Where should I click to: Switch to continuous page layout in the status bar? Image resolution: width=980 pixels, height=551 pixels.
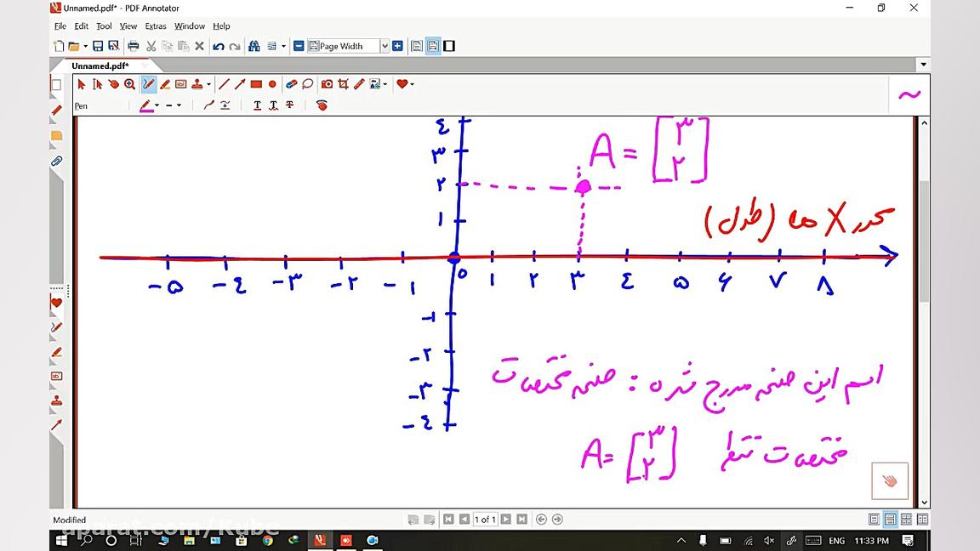tap(890, 520)
